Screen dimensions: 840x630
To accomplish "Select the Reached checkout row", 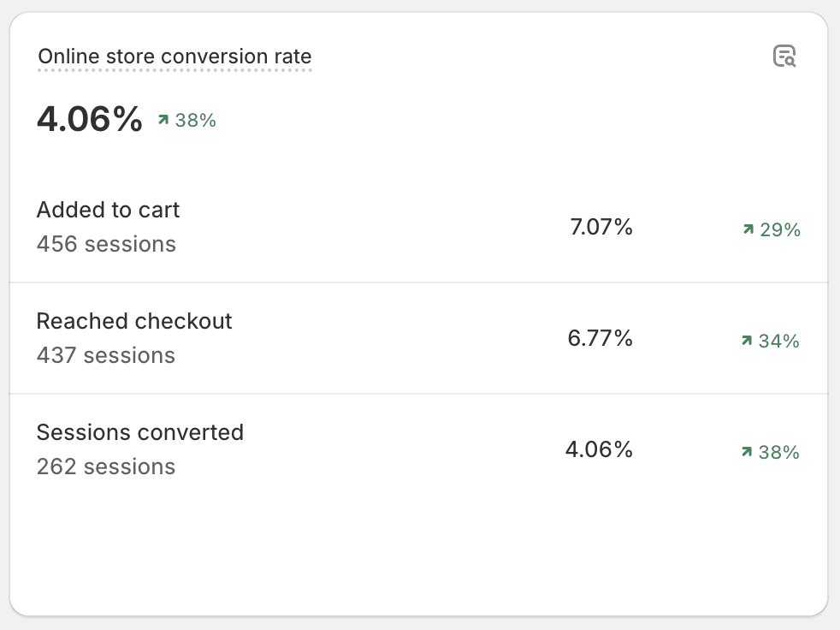I will coord(419,337).
